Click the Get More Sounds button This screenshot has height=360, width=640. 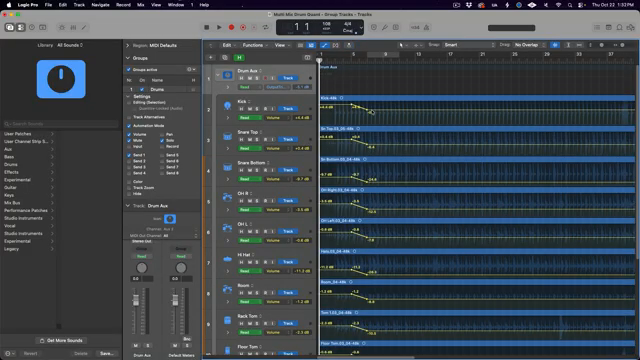click(61, 340)
